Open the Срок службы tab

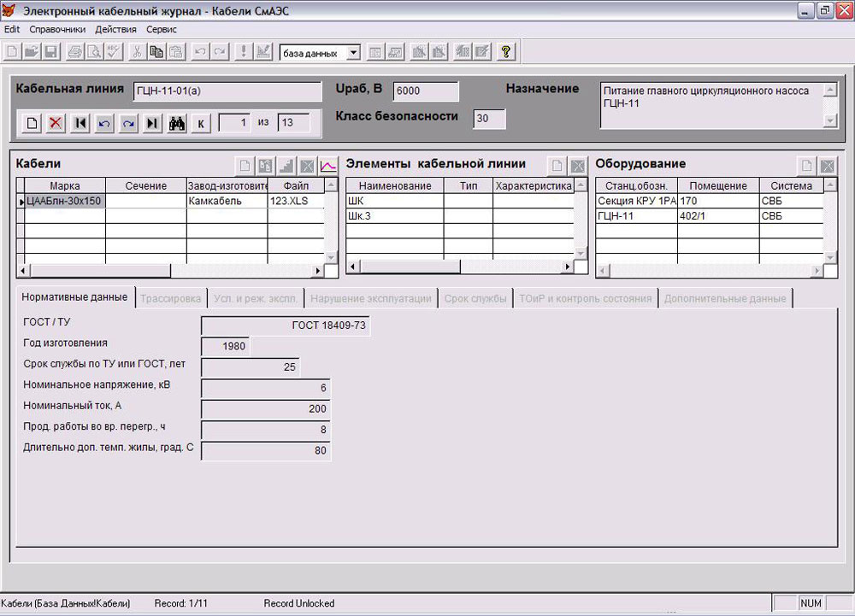coord(475,298)
